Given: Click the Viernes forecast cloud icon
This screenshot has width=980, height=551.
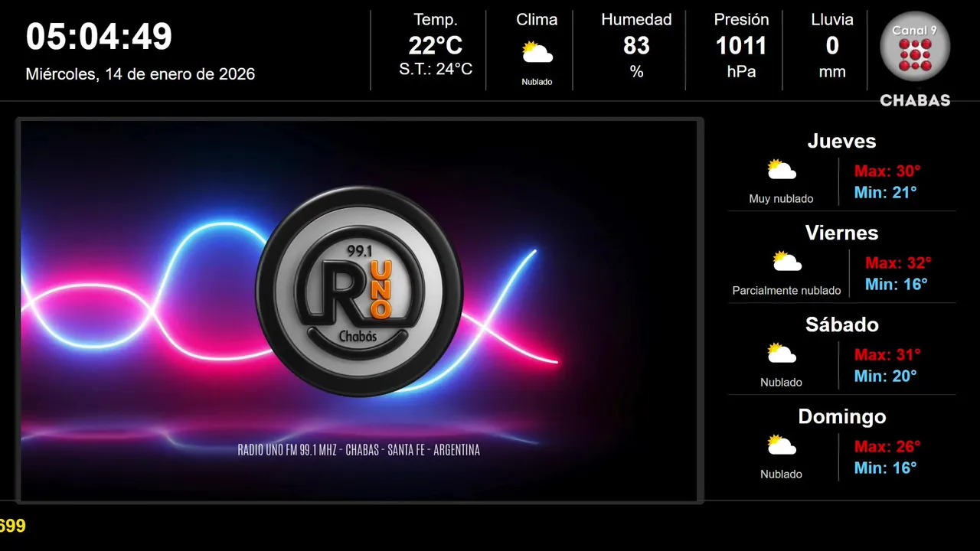Looking at the screenshot, I should (787, 262).
